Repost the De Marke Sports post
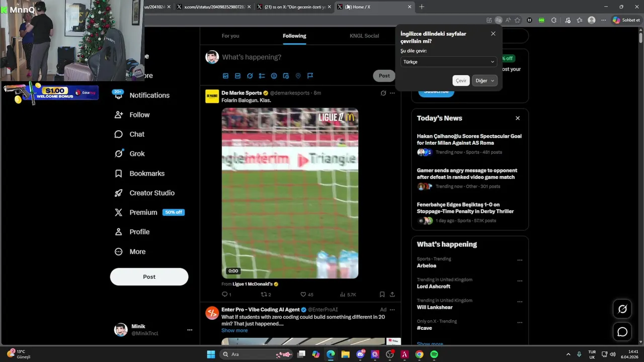Viewport: 644px width, 362px height. click(266, 295)
